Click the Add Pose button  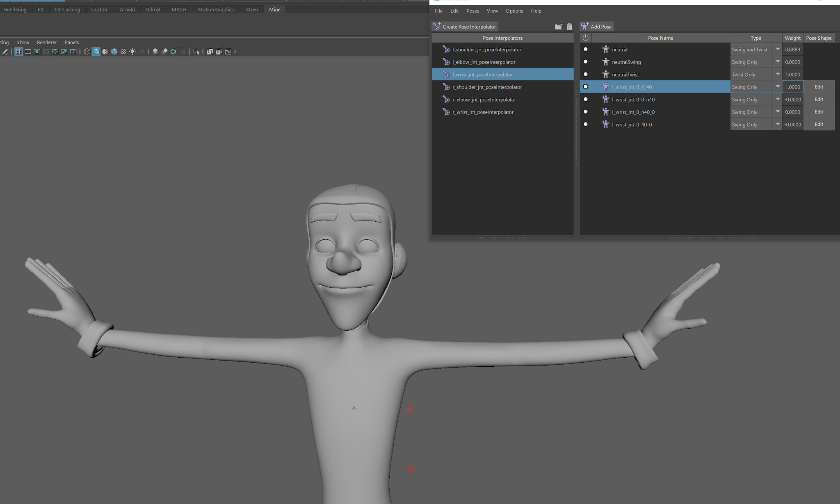click(x=597, y=27)
